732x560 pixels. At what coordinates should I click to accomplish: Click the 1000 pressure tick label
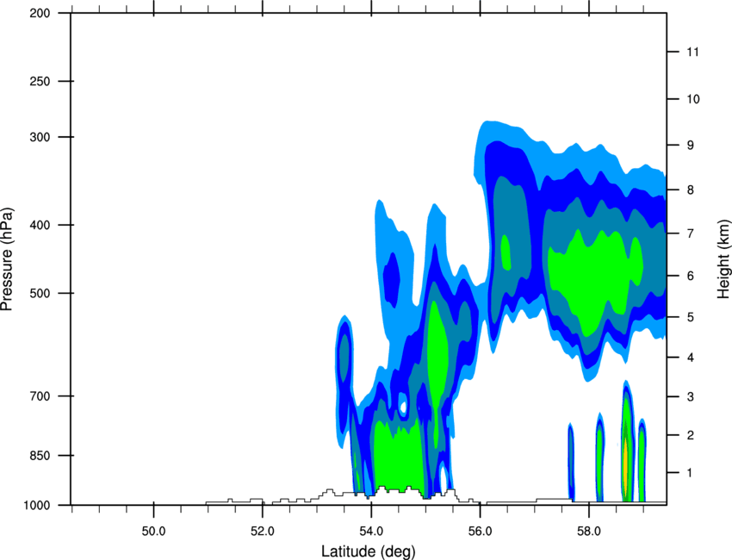tap(37, 506)
